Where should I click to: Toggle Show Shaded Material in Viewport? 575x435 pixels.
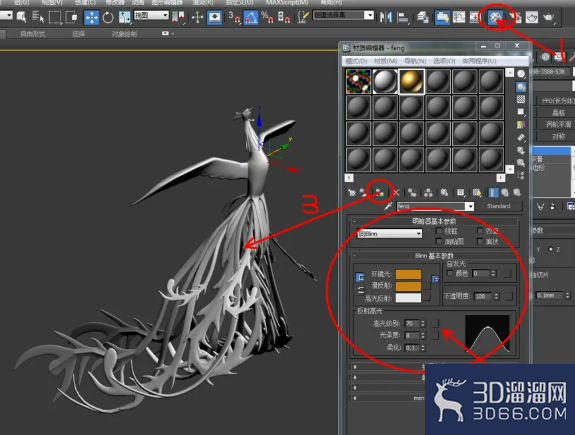(x=477, y=193)
